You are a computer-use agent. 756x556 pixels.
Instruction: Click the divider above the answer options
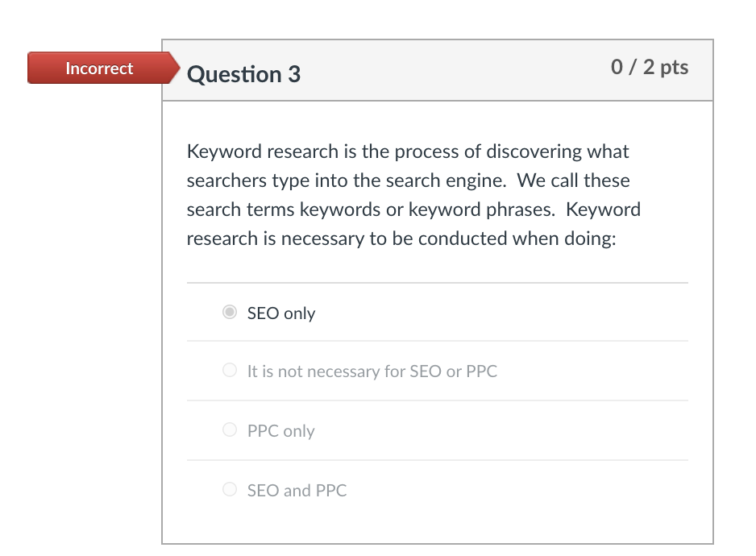click(438, 282)
